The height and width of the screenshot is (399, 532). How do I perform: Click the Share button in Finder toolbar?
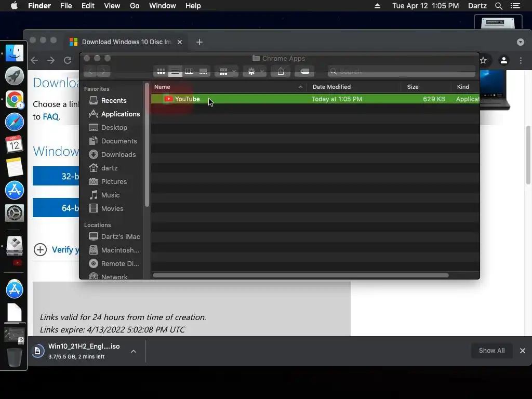281,71
